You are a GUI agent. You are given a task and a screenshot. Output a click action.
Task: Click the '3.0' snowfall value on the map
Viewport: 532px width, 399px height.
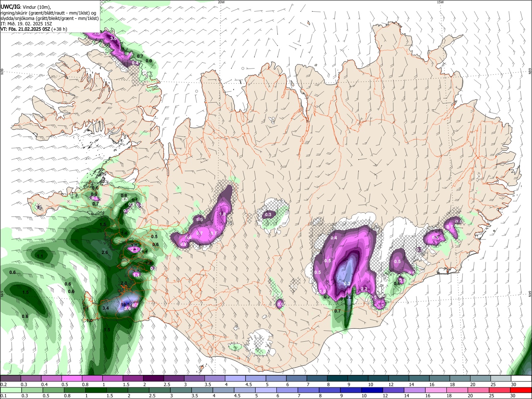pyautogui.click(x=113, y=38)
